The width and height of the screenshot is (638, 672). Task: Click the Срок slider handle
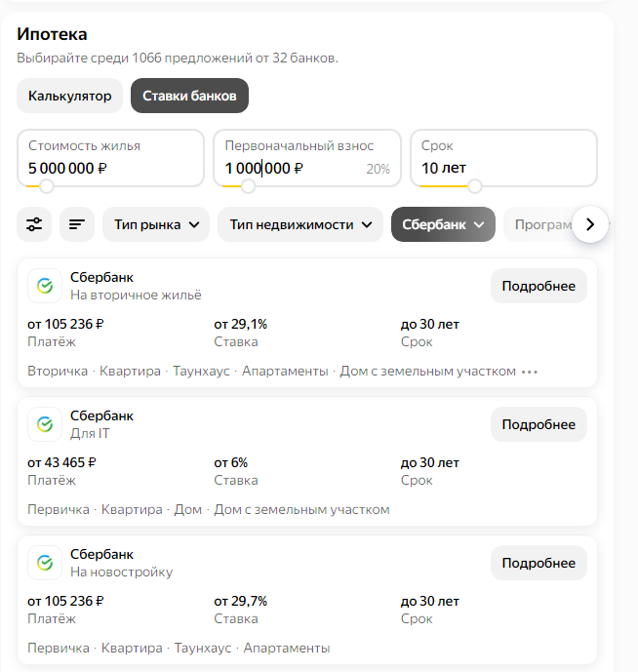(x=475, y=186)
